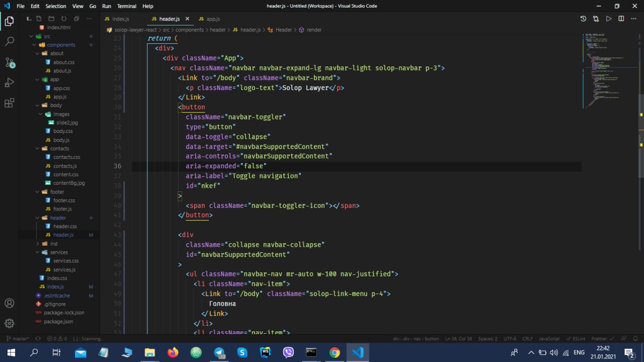Expand the ind folder
This screenshot has height=362, width=644.
(x=53, y=244)
